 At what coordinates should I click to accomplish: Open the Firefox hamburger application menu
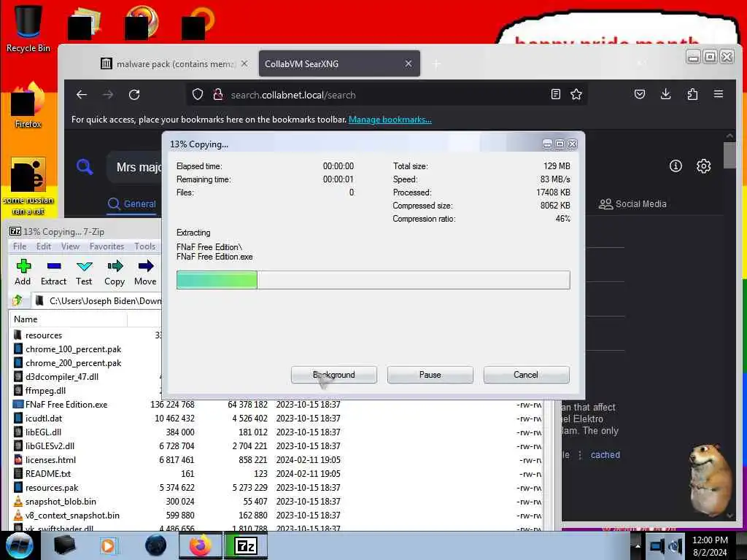(719, 94)
